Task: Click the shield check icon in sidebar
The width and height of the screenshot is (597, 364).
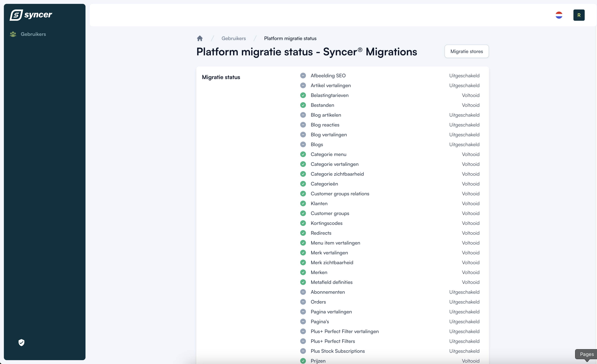Action: [22, 342]
